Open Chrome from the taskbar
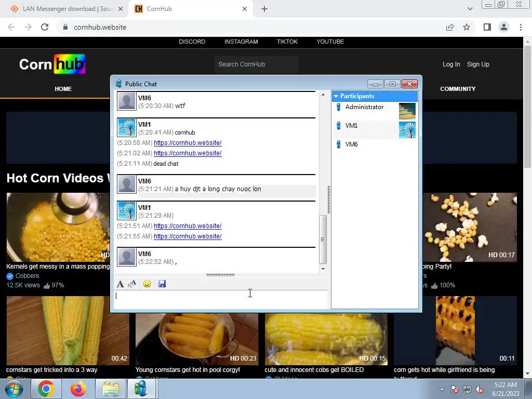The image size is (532, 399). [x=46, y=389]
